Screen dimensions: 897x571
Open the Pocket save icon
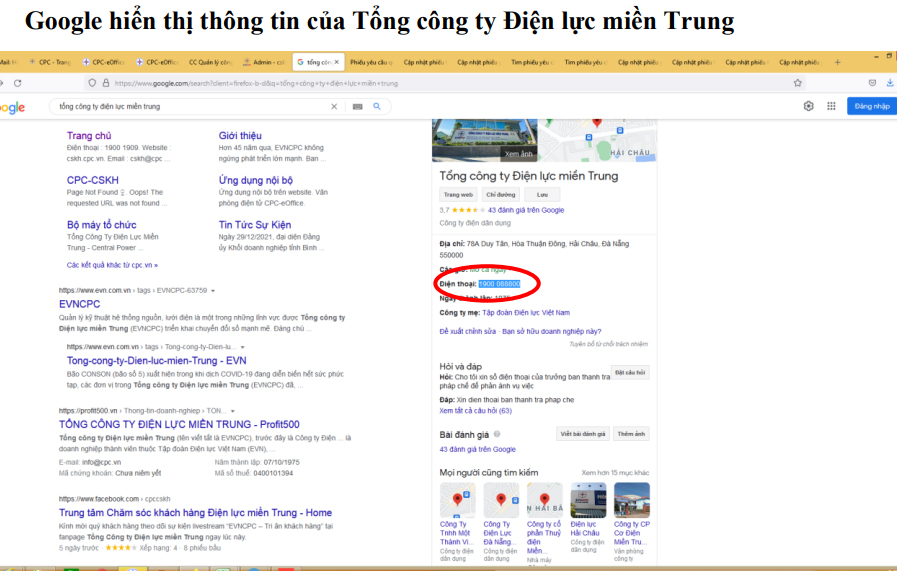[872, 83]
